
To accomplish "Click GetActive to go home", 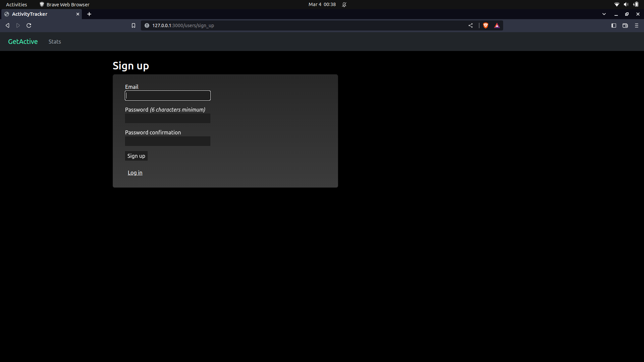I will [22, 41].
